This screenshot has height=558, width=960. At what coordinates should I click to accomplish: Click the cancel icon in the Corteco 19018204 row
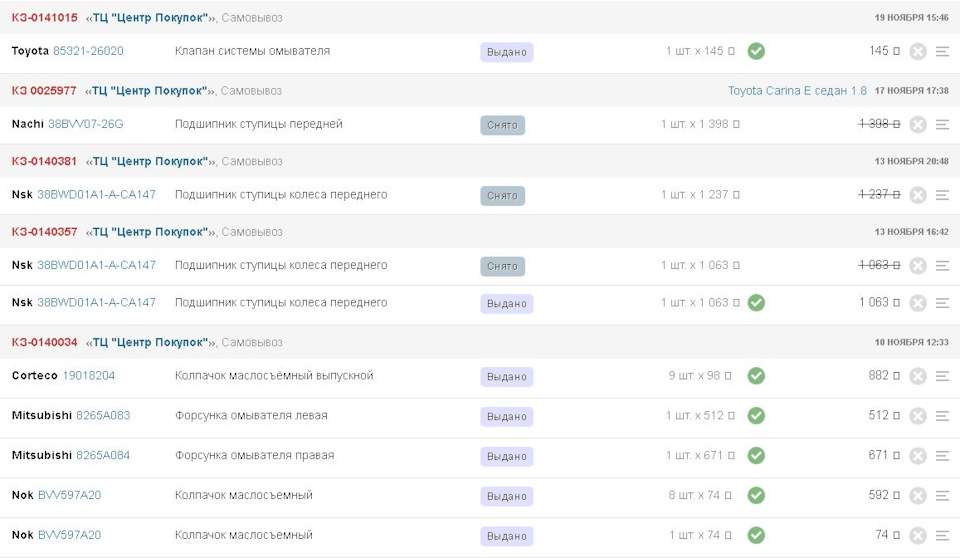pyautogui.click(x=918, y=375)
